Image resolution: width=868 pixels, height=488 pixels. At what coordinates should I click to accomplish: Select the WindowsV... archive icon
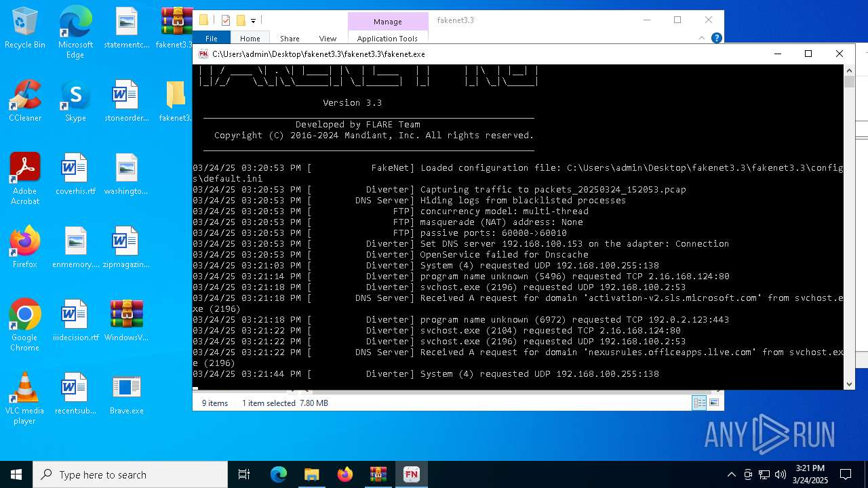(126, 321)
